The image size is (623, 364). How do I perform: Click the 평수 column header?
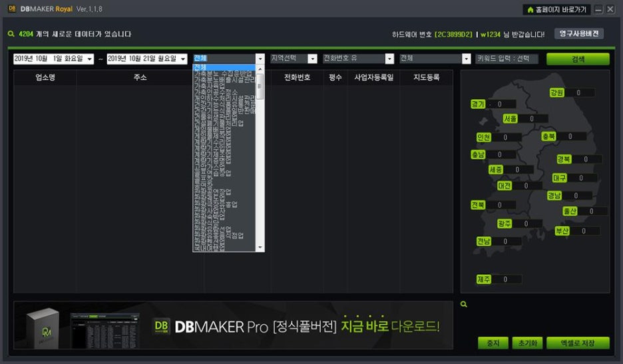coord(335,77)
